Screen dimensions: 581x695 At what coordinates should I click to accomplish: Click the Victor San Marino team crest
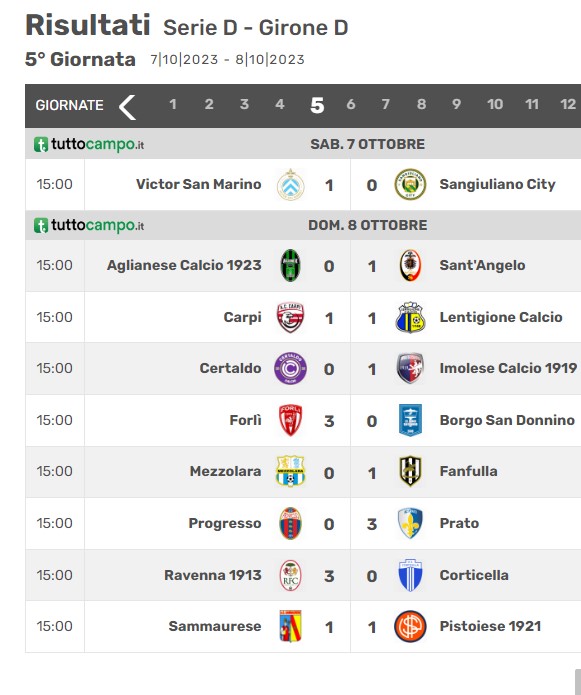pyautogui.click(x=290, y=184)
